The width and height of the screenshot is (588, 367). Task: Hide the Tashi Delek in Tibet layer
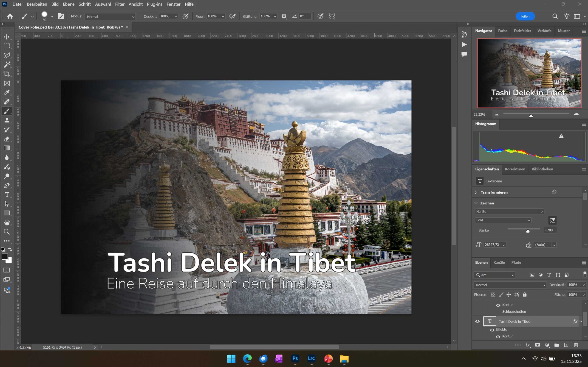[478, 321]
